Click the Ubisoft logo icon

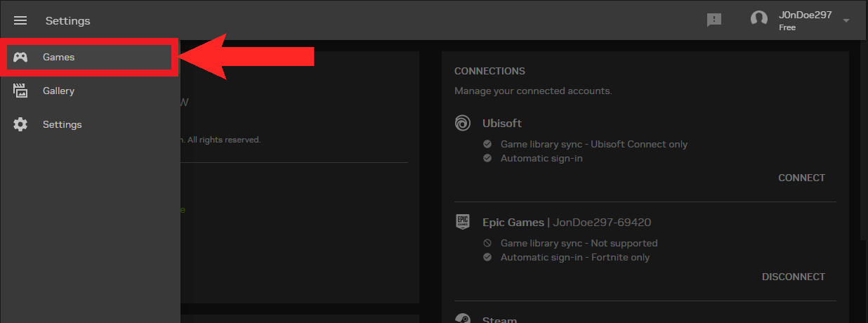point(463,124)
